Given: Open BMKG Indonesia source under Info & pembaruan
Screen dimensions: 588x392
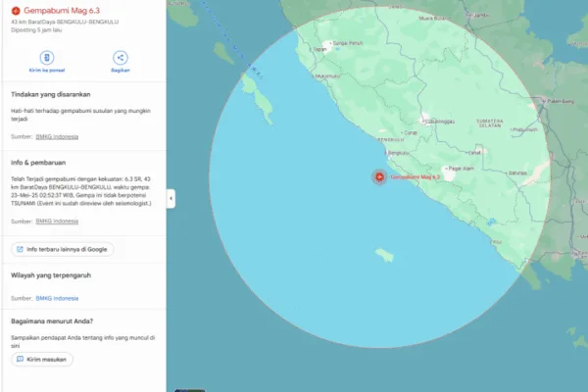Looking at the screenshot, I should tap(57, 221).
